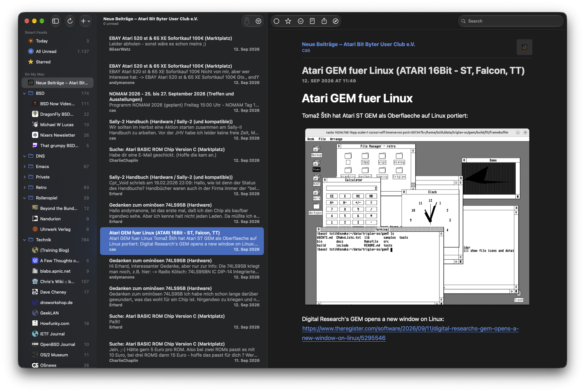Open Chris's Wiki feed
Screen dimensions: 585x392
tap(58, 281)
